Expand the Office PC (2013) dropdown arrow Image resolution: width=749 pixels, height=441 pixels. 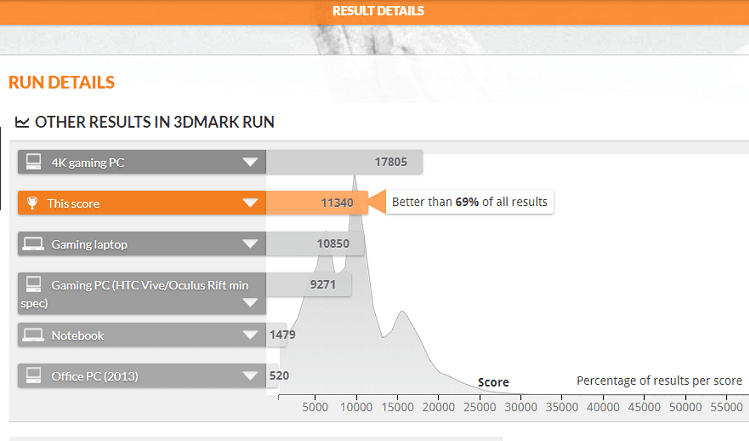(x=250, y=376)
